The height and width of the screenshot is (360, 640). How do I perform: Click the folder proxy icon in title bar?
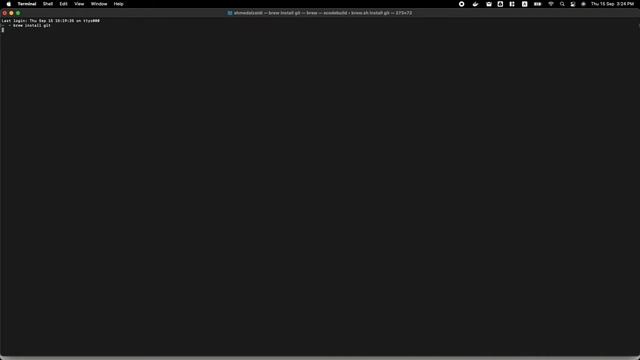coord(230,13)
